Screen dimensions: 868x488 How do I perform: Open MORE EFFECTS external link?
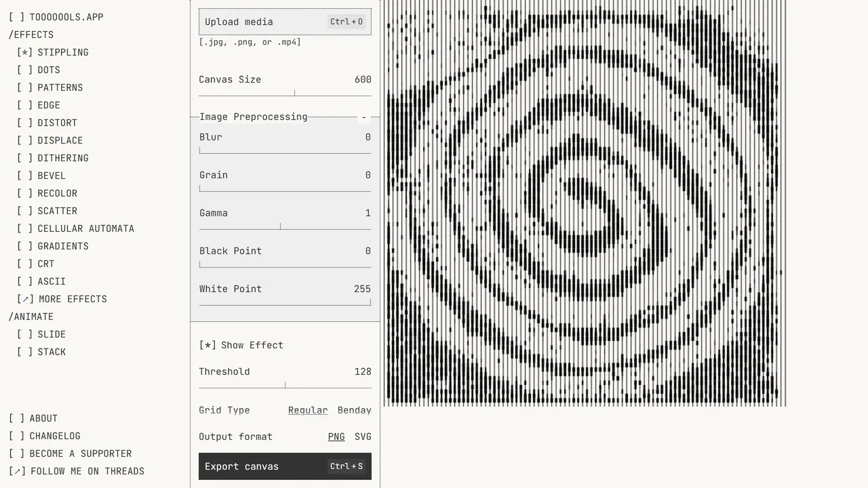(x=62, y=299)
